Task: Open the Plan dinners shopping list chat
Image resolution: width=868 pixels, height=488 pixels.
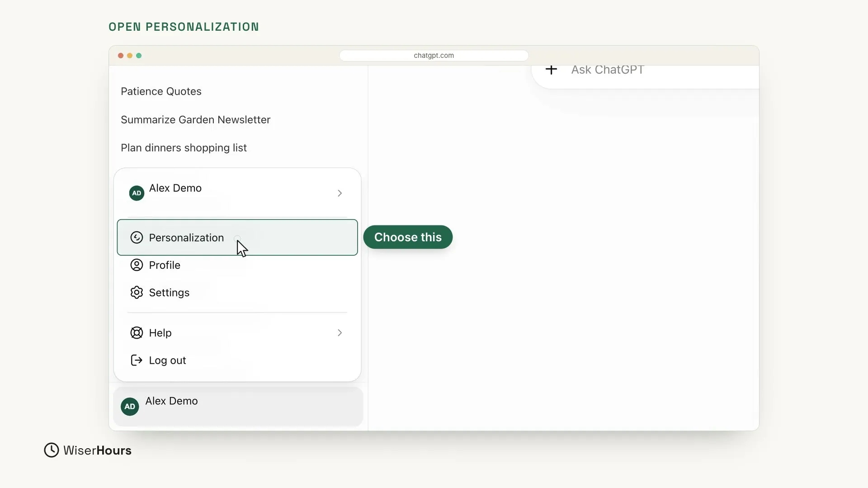Action: point(184,148)
